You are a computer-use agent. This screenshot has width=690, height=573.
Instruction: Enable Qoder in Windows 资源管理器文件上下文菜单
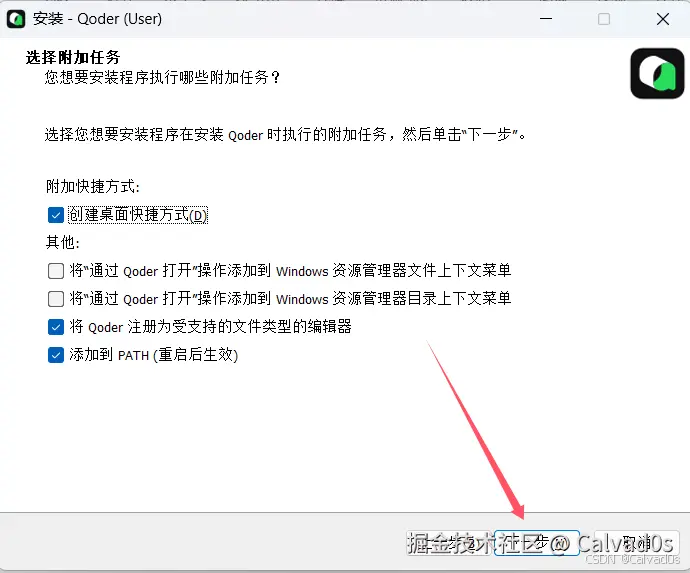[56, 271]
